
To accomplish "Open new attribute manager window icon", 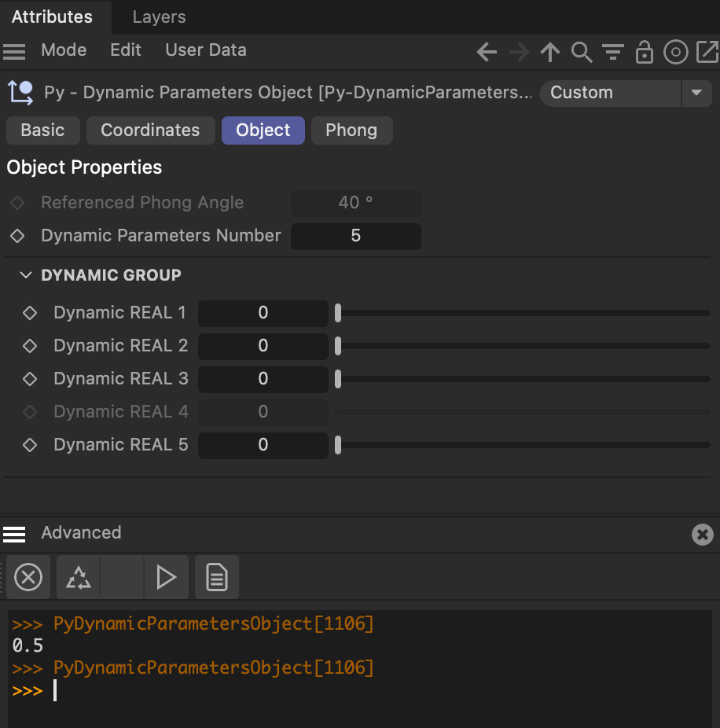I will (x=707, y=53).
